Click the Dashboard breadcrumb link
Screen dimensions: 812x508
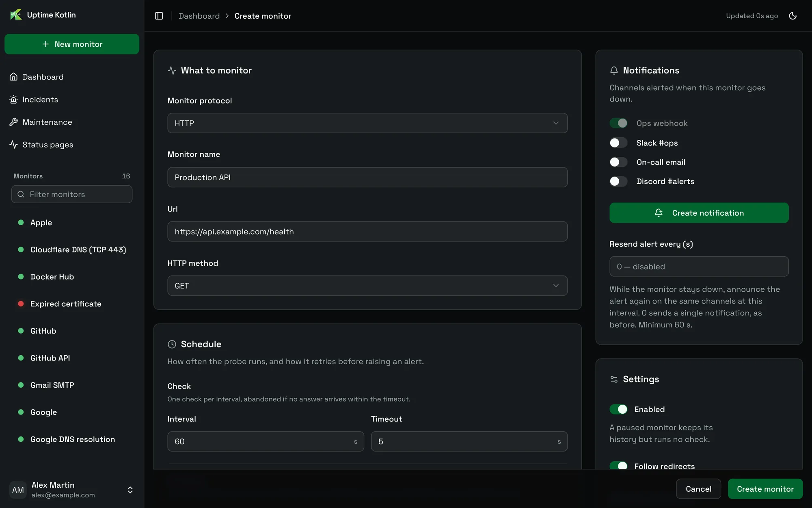pos(199,16)
